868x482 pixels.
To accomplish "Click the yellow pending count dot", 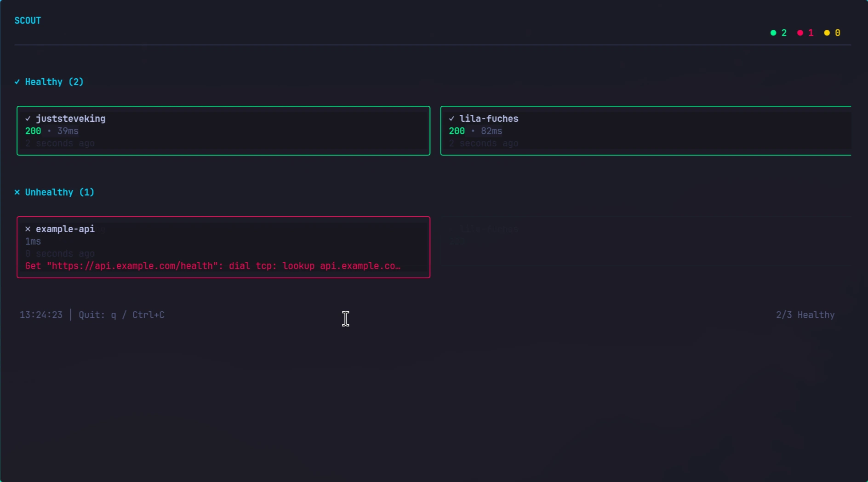I will coord(827,33).
